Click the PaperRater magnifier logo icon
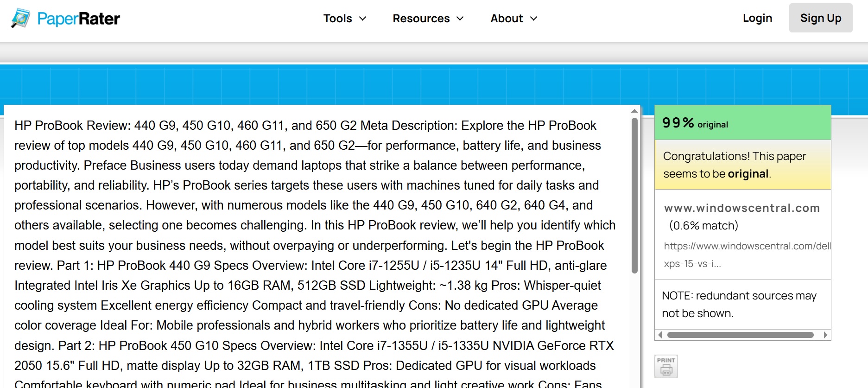The image size is (868, 388). (x=20, y=18)
